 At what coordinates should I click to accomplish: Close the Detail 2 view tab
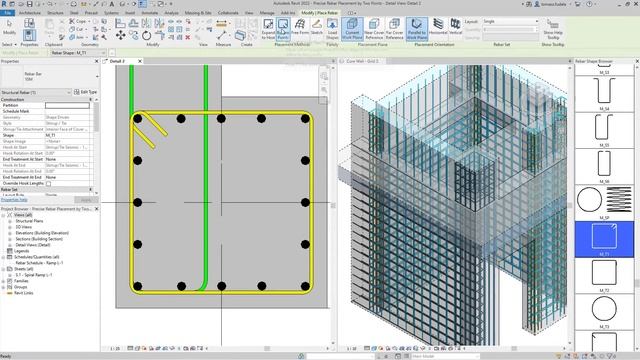tap(140, 61)
